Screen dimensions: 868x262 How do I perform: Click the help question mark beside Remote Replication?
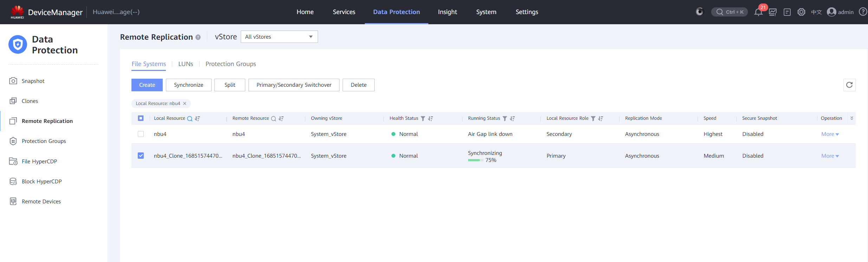coord(198,37)
